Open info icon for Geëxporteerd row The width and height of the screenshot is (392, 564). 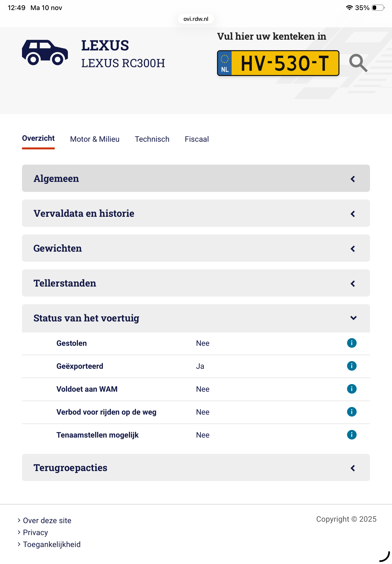(351, 366)
